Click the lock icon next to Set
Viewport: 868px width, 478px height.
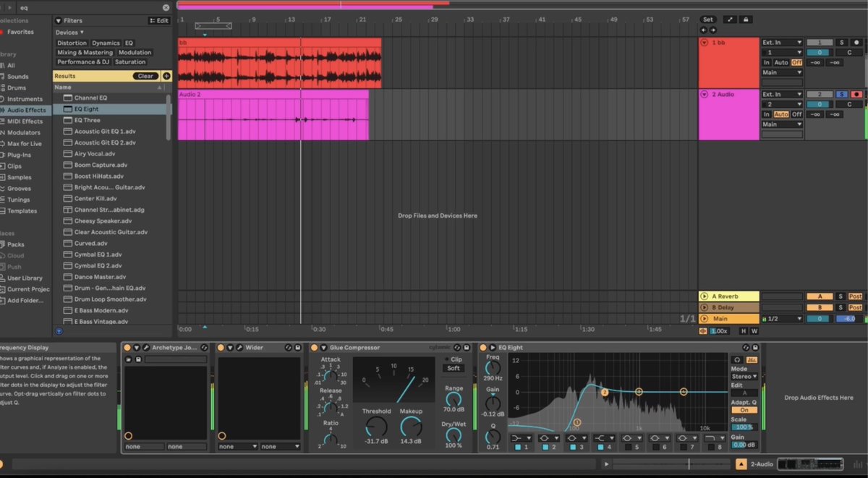(x=746, y=20)
